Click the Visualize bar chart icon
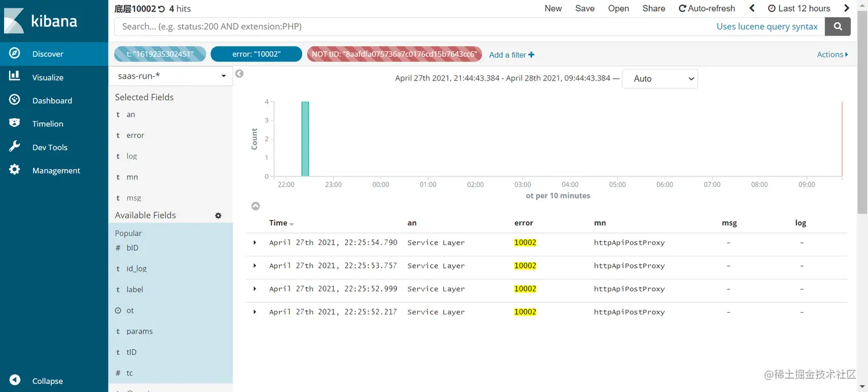 [15, 76]
